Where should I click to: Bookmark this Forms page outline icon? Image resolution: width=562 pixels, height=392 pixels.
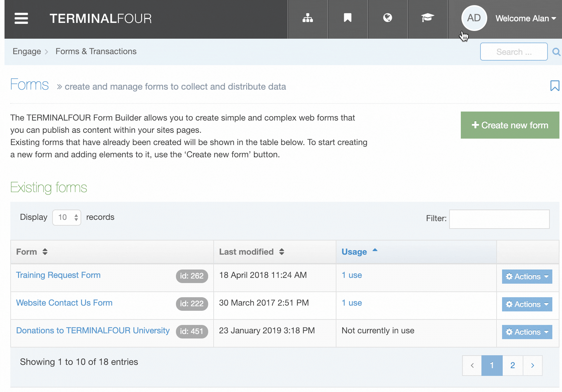click(554, 86)
